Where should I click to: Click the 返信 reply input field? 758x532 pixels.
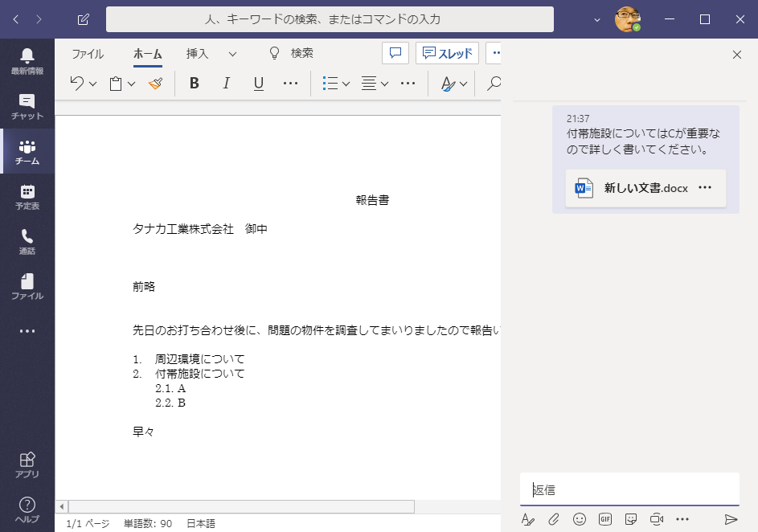629,489
